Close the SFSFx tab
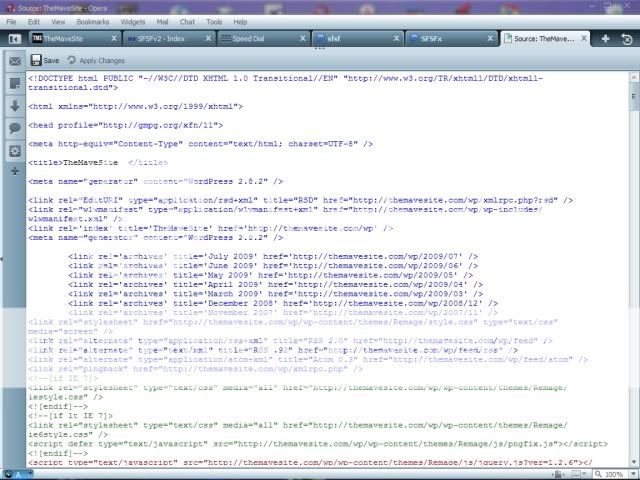Image resolution: width=640 pixels, height=480 pixels. [x=490, y=38]
